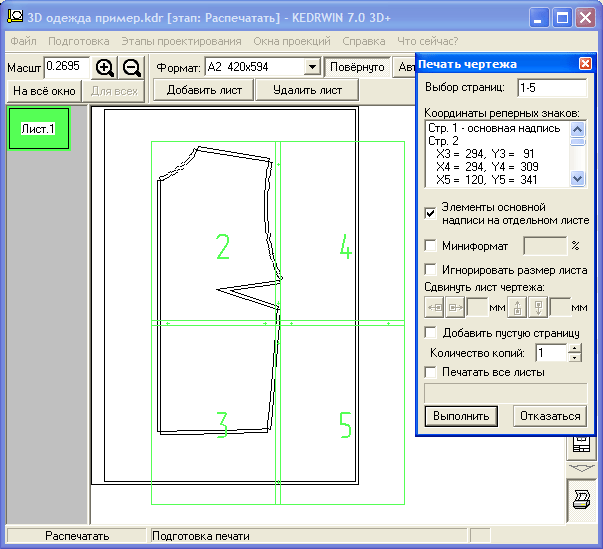Click the vertical shift mm input field
The image size is (603, 549).
click(x=560, y=307)
